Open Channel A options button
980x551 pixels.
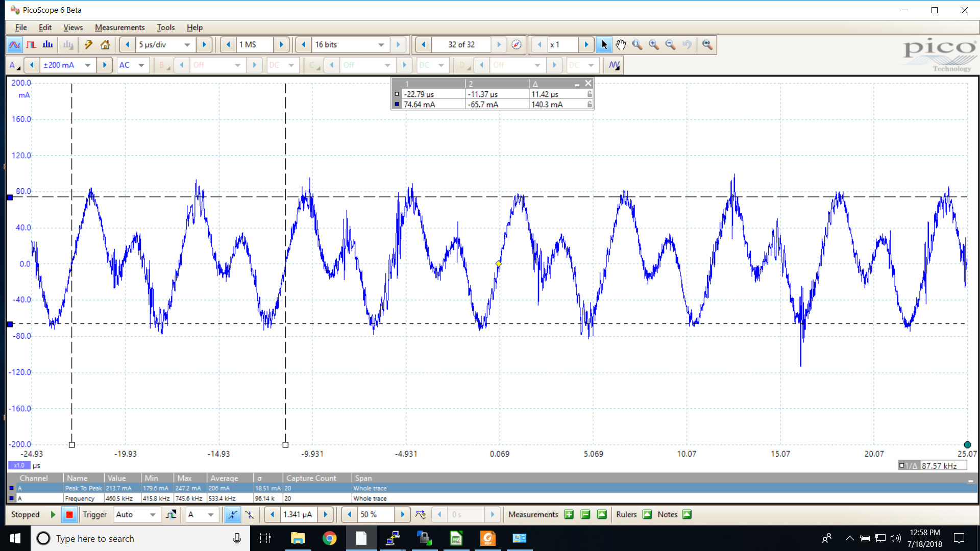(x=14, y=65)
